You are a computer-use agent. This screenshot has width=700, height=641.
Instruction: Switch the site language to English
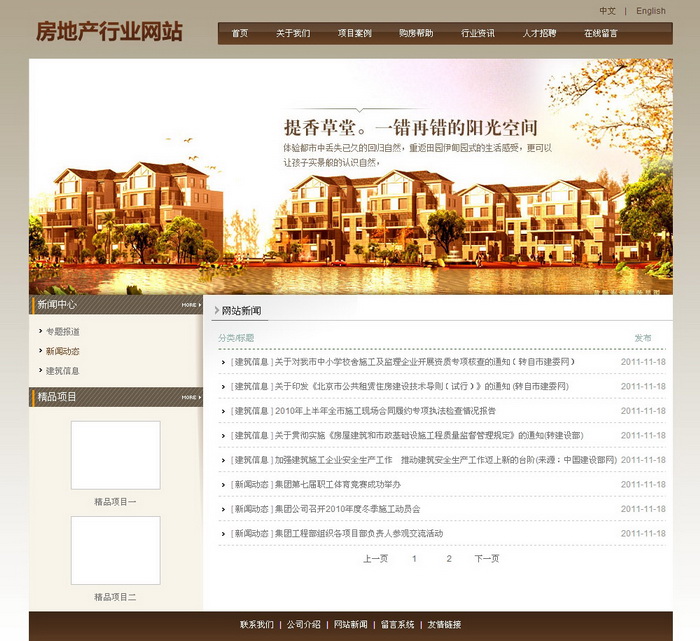coord(650,11)
